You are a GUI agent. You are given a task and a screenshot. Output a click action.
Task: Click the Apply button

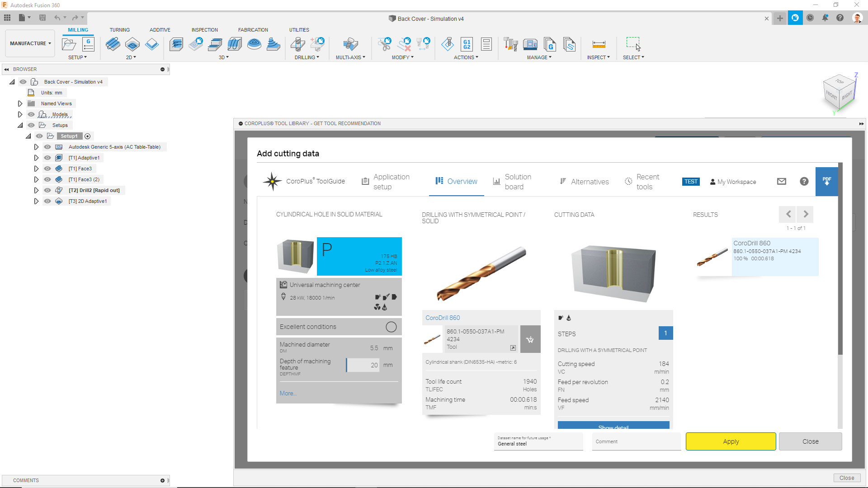731,441
